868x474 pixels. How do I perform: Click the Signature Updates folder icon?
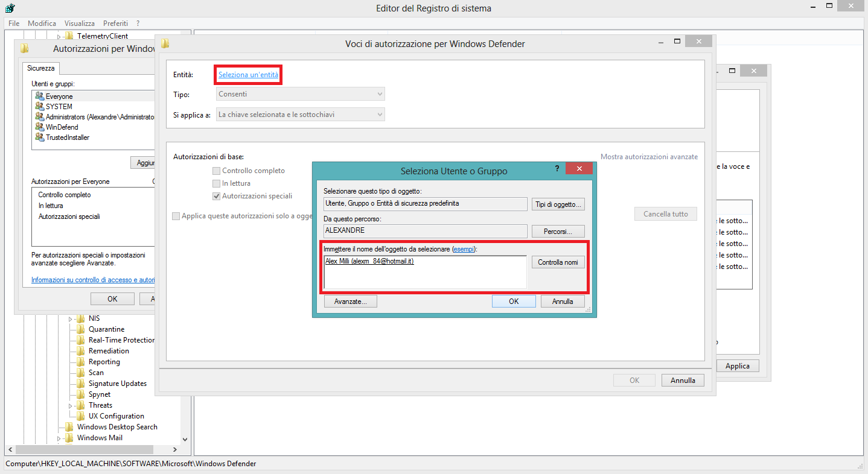[x=81, y=384]
